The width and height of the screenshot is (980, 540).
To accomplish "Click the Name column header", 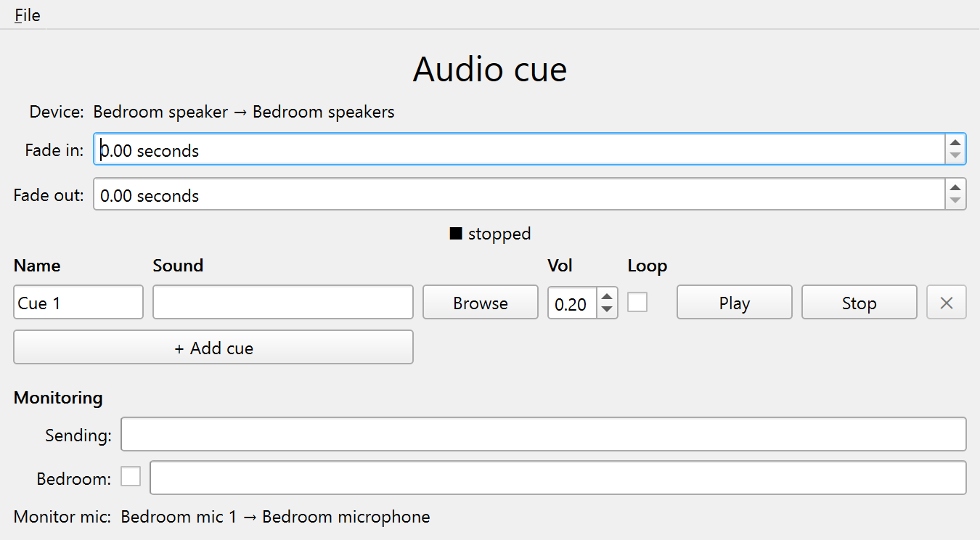I will coord(37,266).
